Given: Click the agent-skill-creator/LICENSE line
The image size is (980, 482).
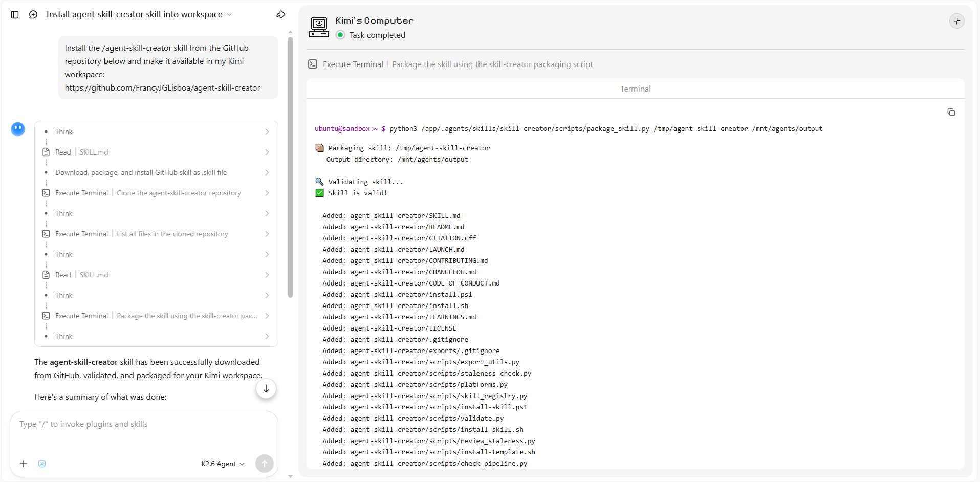Looking at the screenshot, I should pyautogui.click(x=389, y=328).
